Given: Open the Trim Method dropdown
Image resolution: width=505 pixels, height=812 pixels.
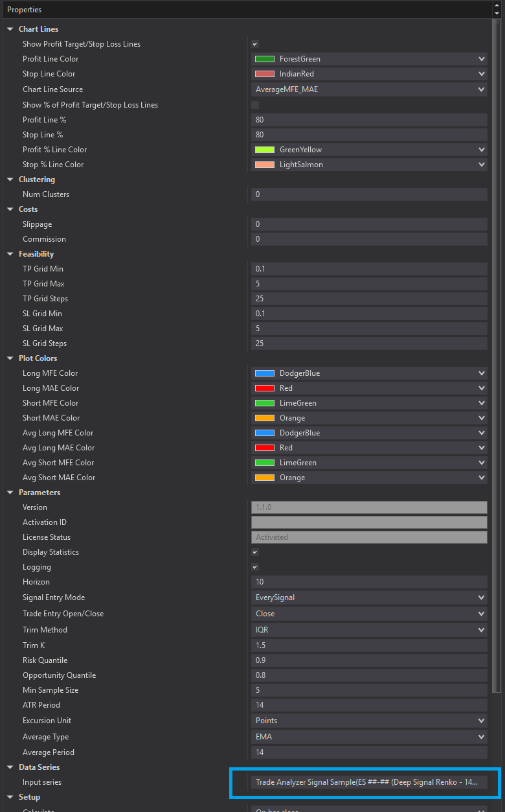Looking at the screenshot, I should coord(369,630).
